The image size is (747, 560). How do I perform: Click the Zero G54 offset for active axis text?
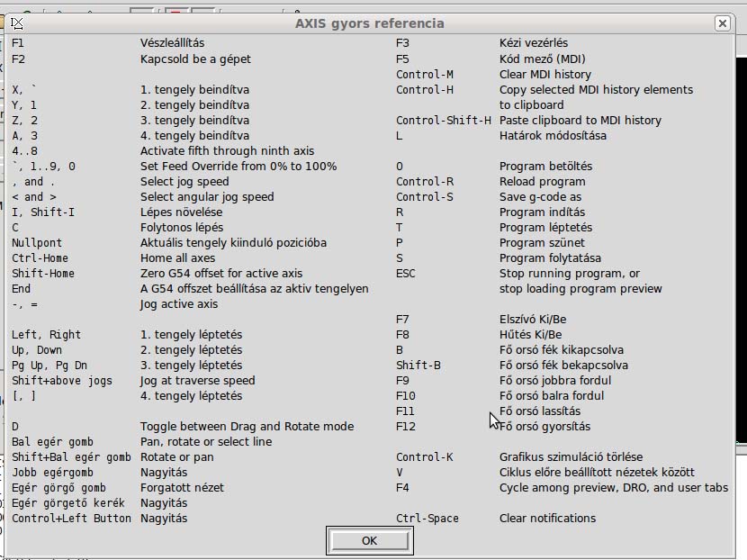tap(221, 274)
